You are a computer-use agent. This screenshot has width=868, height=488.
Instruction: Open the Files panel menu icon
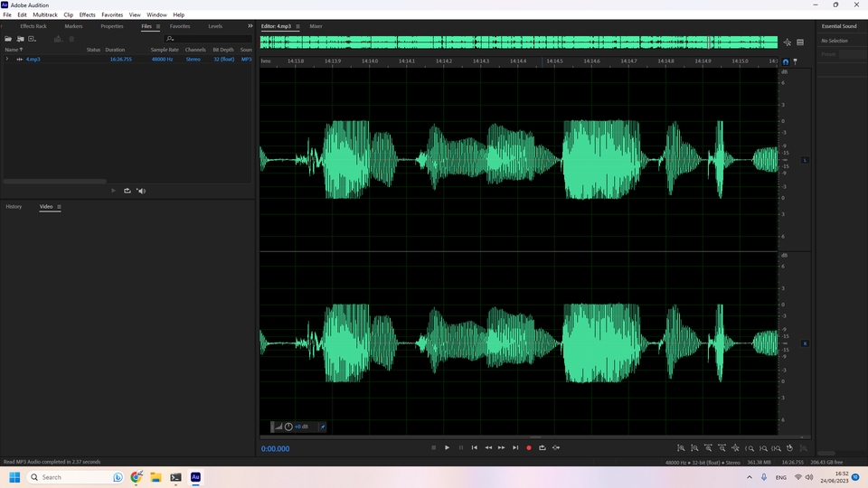pyautogui.click(x=157, y=26)
